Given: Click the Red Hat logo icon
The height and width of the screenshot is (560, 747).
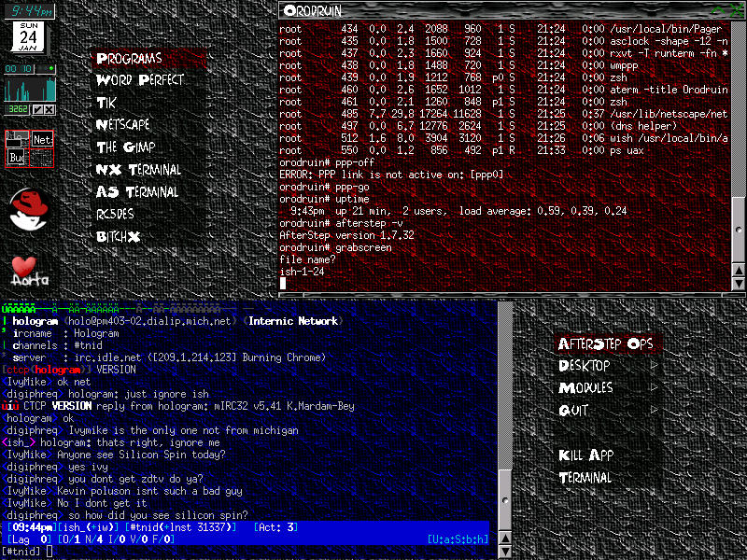Looking at the screenshot, I should tap(29, 208).
